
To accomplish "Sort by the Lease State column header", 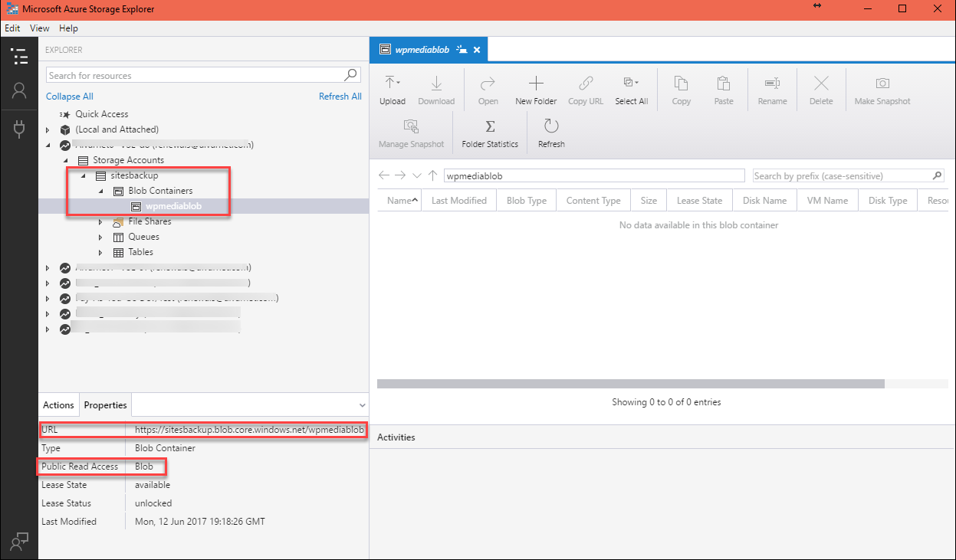I will click(x=699, y=201).
